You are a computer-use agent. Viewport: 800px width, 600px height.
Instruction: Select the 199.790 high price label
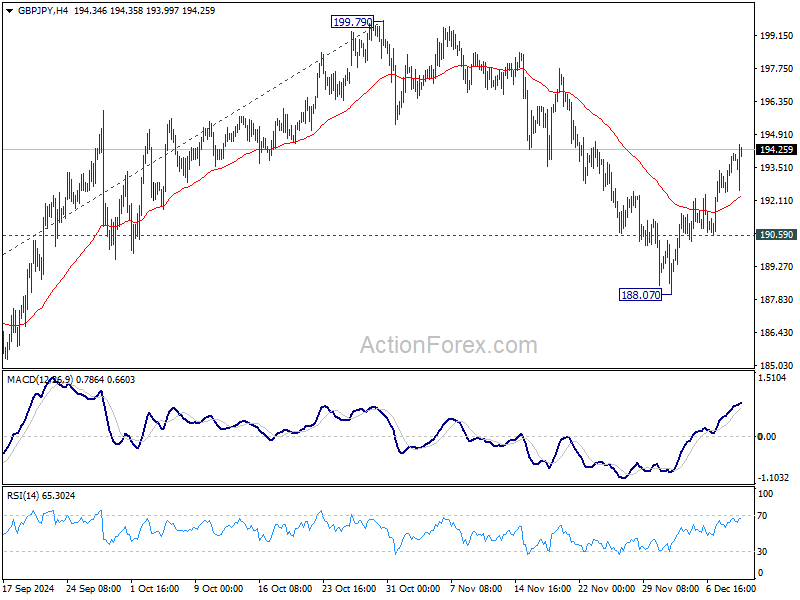tap(352, 22)
